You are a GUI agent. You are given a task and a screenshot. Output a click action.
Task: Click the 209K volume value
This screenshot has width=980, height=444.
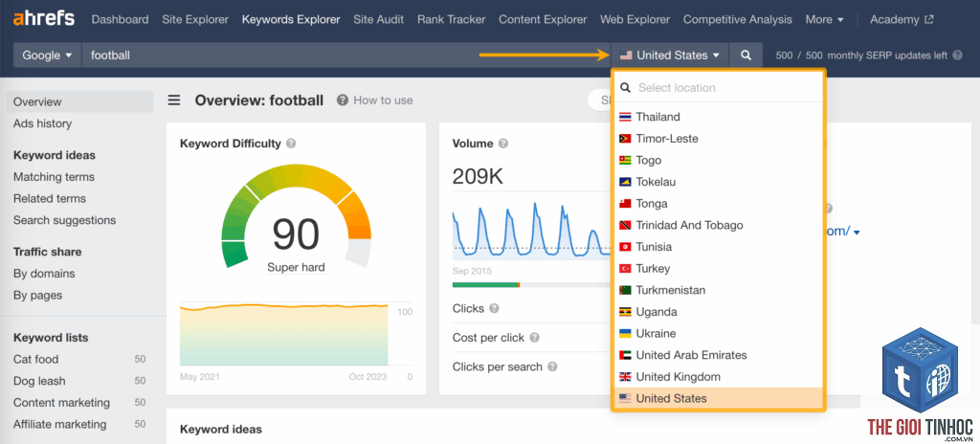pyautogui.click(x=478, y=176)
